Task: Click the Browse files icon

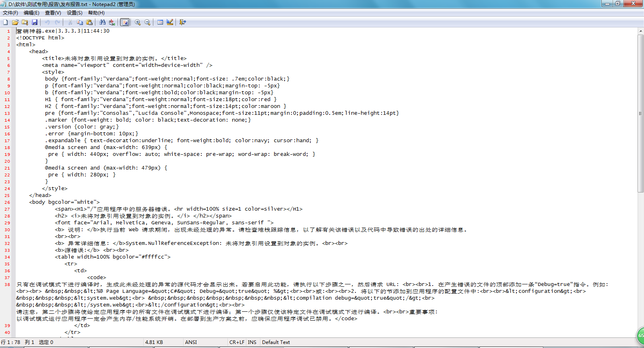Action: pos(25,22)
